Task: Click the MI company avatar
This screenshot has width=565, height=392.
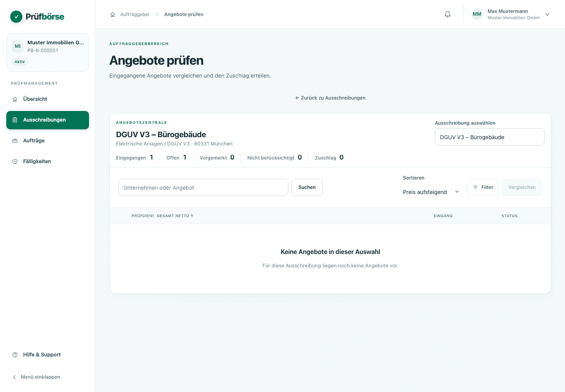Action: [x=18, y=46]
